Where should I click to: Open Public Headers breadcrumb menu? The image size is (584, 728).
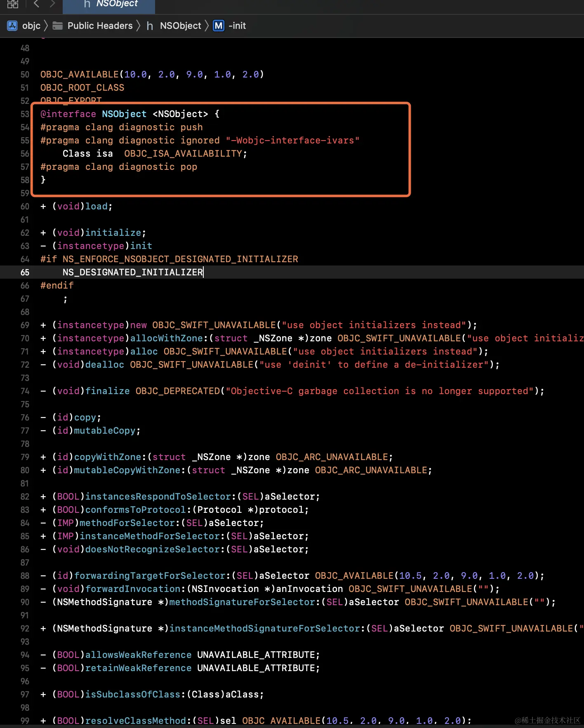point(100,26)
